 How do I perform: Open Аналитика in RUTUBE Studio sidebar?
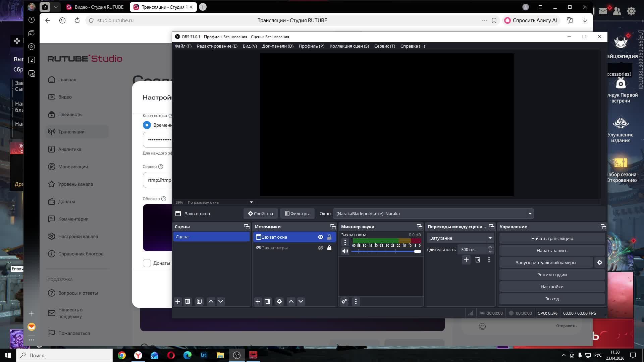(69, 149)
